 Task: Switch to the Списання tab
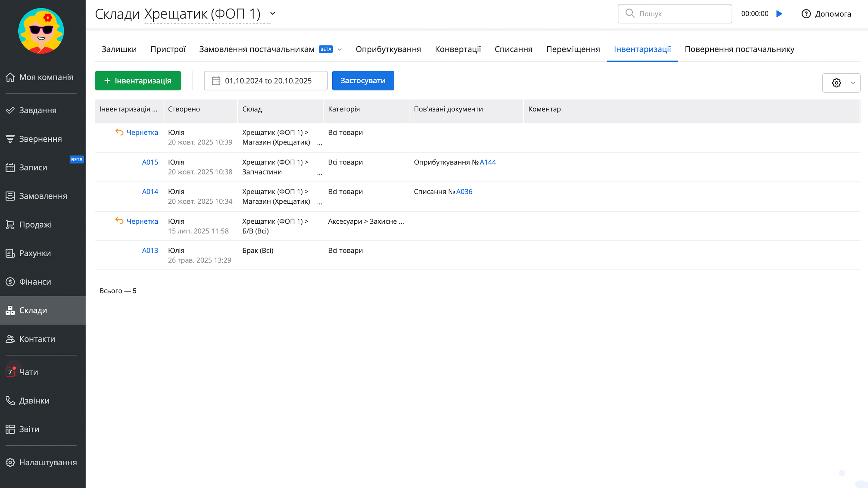tap(513, 49)
